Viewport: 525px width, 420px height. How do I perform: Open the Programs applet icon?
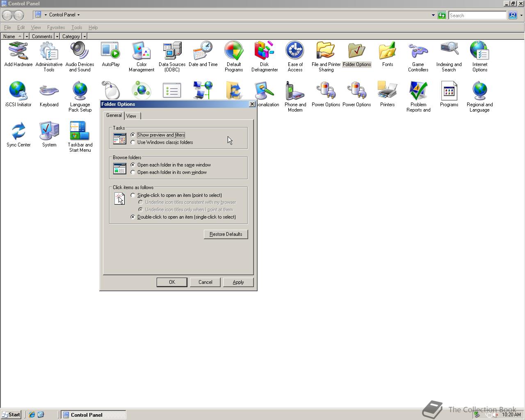coord(449,94)
